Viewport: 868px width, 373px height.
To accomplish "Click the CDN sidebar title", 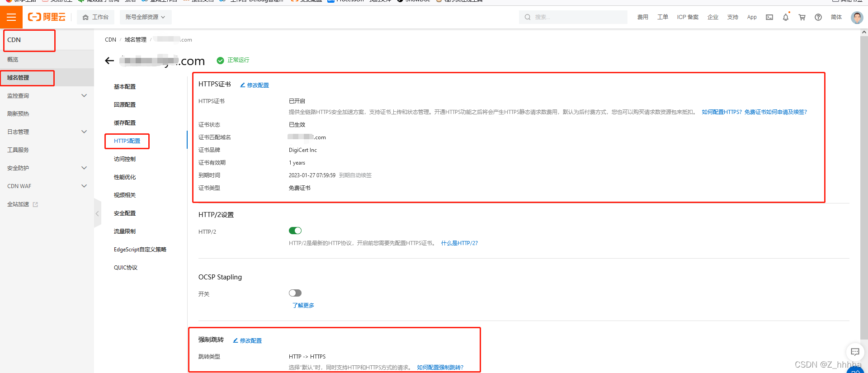I will pos(14,40).
